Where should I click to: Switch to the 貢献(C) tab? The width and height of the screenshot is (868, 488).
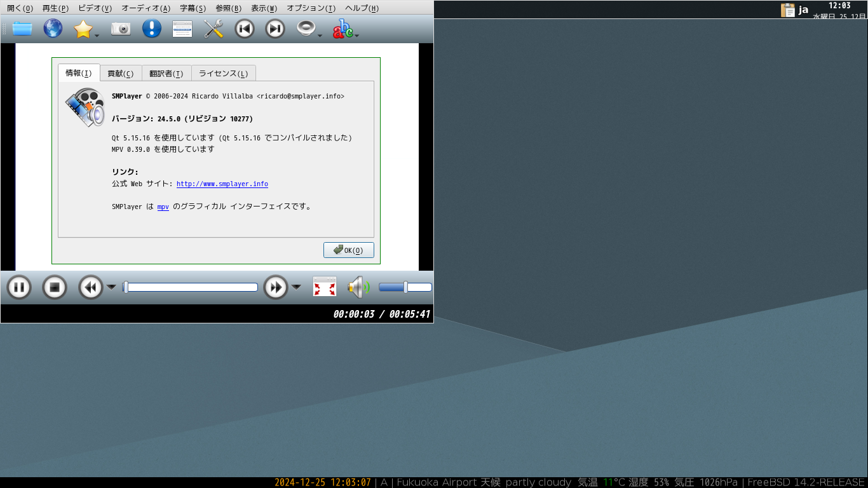pyautogui.click(x=121, y=74)
